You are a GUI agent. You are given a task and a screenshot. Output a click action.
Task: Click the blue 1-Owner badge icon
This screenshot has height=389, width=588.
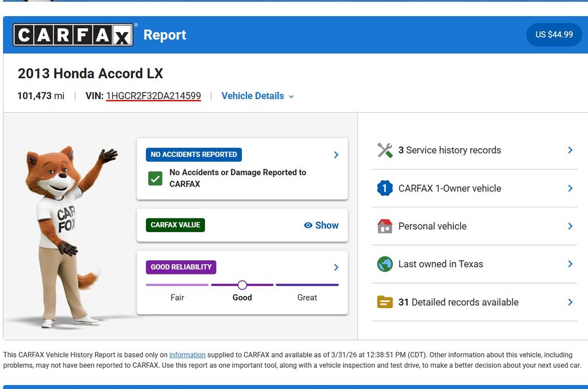click(x=384, y=188)
